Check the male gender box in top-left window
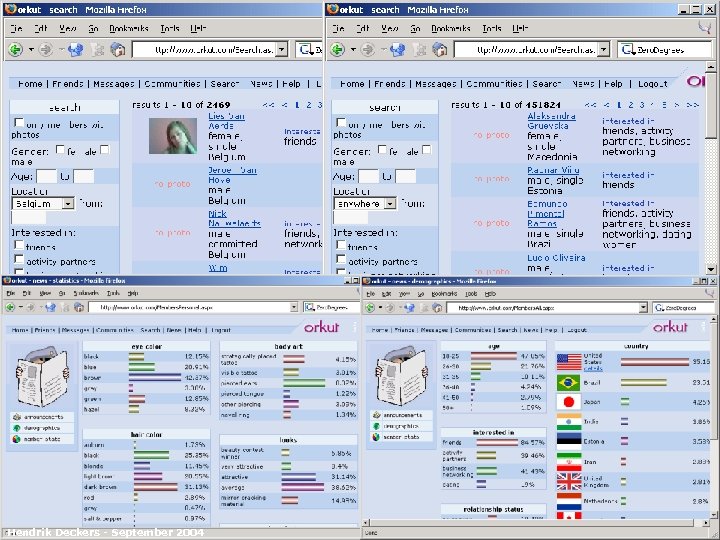 [105, 149]
